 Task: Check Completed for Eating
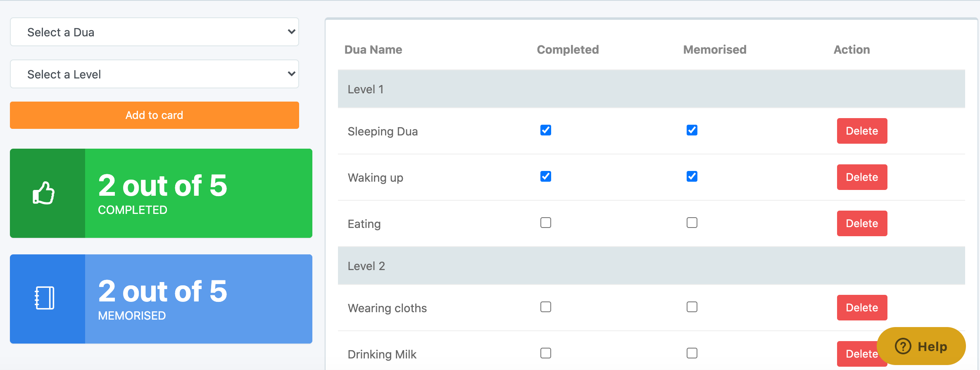coord(546,223)
